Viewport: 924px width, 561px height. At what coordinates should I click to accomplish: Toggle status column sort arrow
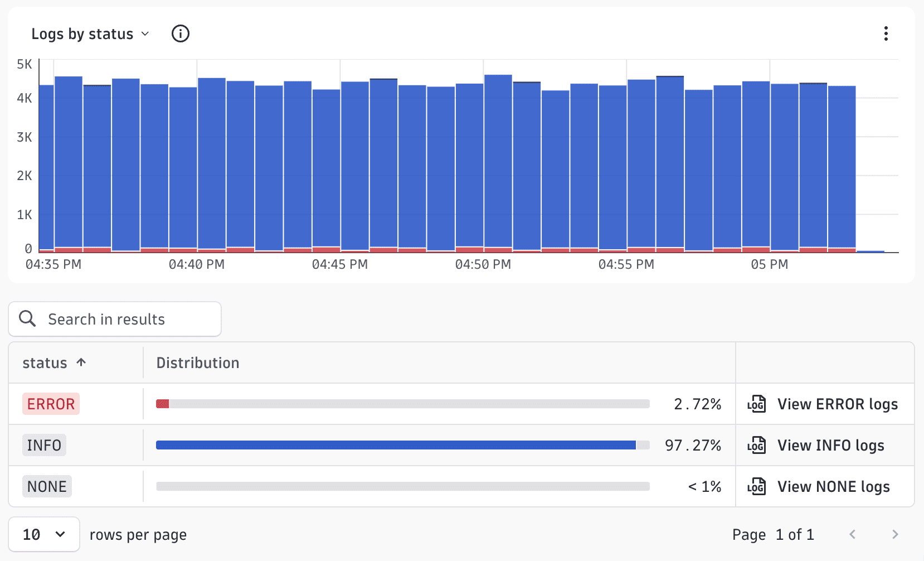(81, 362)
